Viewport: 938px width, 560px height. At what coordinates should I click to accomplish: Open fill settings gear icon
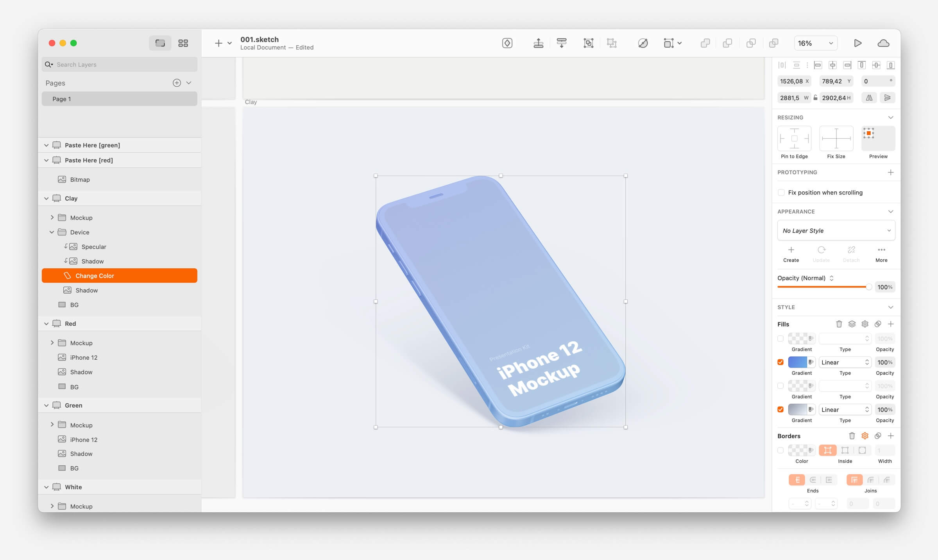(865, 324)
